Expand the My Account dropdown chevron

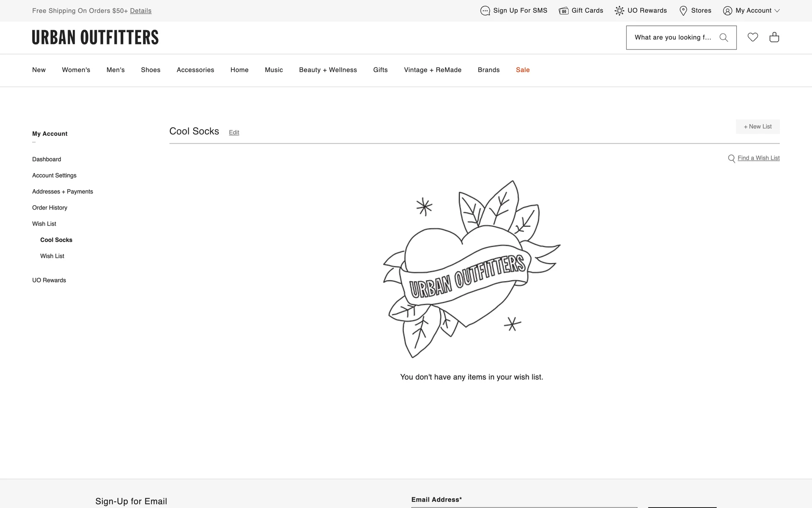(x=777, y=11)
